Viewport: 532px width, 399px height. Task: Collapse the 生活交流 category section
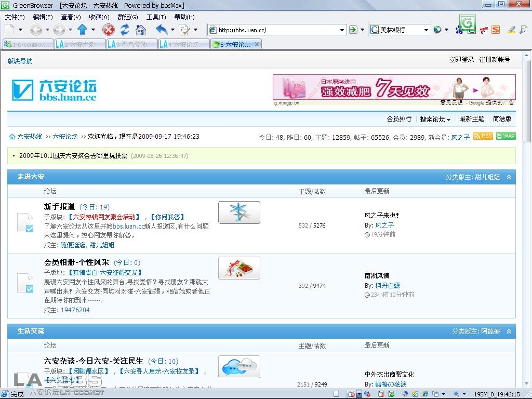(509, 331)
